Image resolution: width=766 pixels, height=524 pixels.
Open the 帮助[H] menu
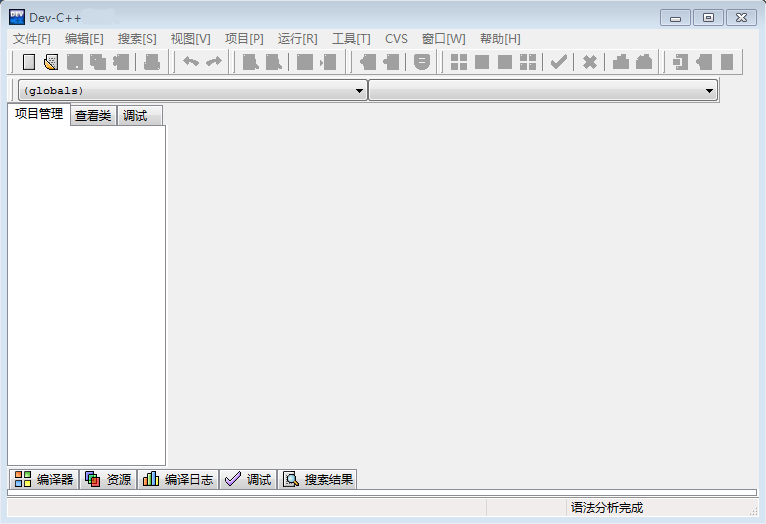coord(500,39)
